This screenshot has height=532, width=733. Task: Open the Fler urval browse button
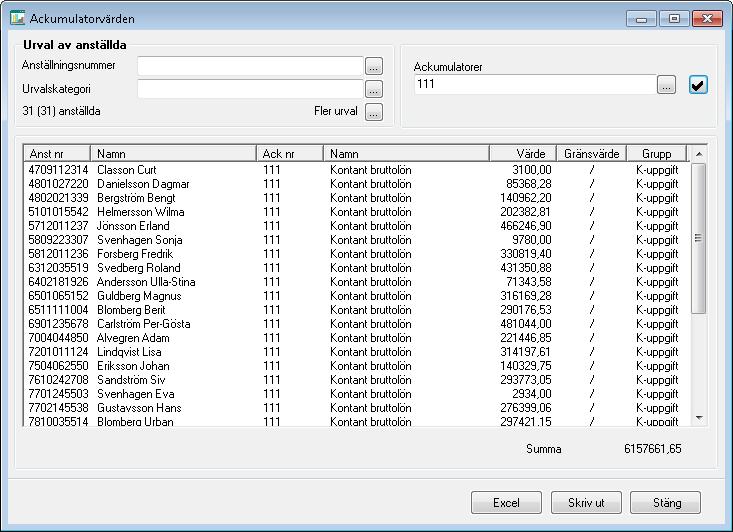pyautogui.click(x=374, y=112)
